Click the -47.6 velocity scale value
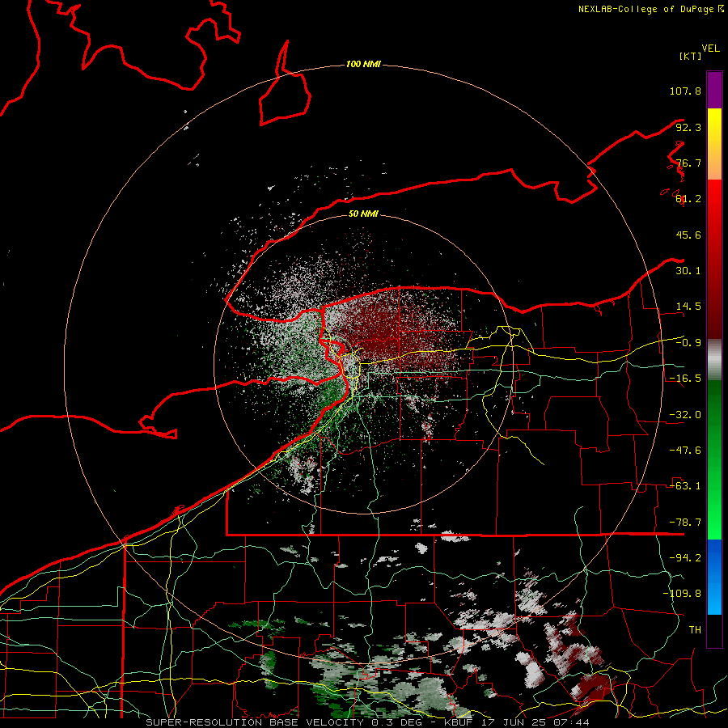The width and height of the screenshot is (728, 728). pos(685,451)
